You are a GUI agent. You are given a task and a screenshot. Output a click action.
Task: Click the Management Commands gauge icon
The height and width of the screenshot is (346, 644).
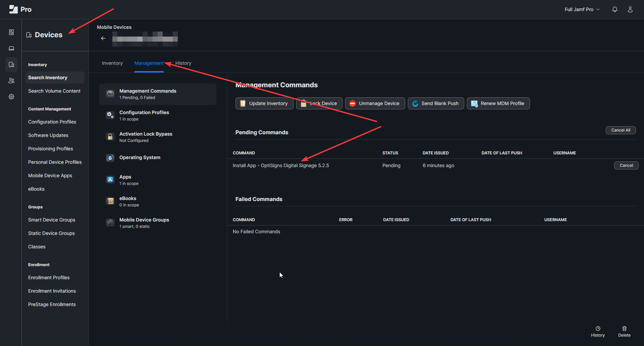[x=110, y=94]
